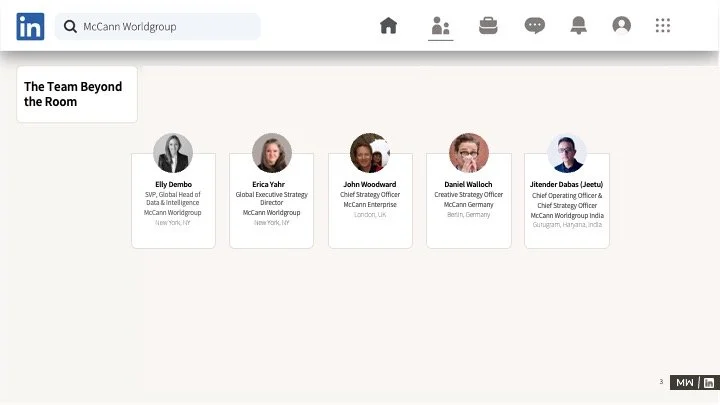This screenshot has width=720, height=405.
Task: Select Jitender Dabas's profile photo
Action: (567, 153)
